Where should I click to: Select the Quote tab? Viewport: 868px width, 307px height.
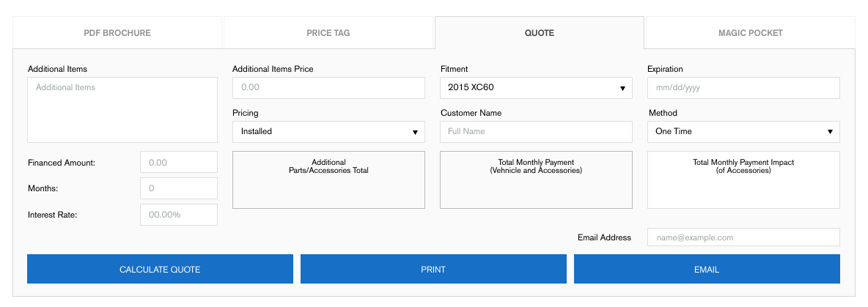539,33
